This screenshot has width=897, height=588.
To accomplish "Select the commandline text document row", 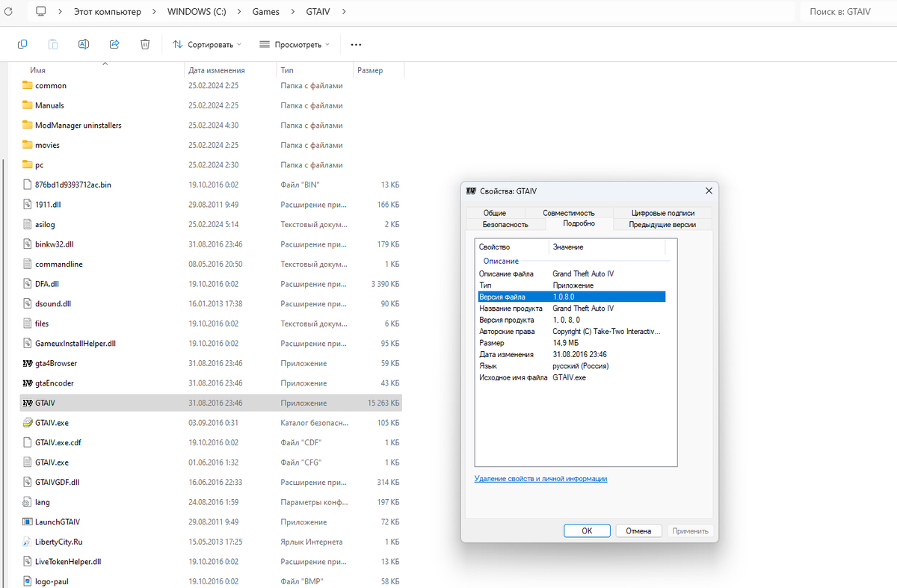I will point(212,264).
